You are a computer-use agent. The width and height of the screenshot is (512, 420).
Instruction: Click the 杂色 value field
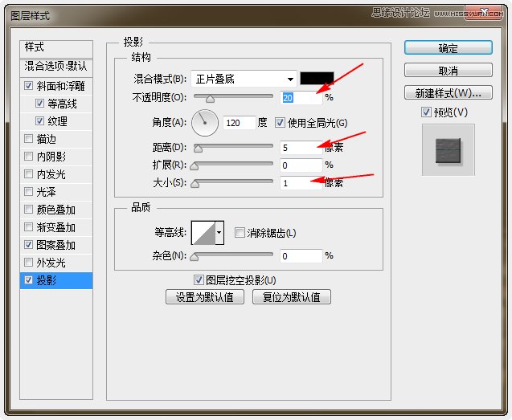point(301,256)
